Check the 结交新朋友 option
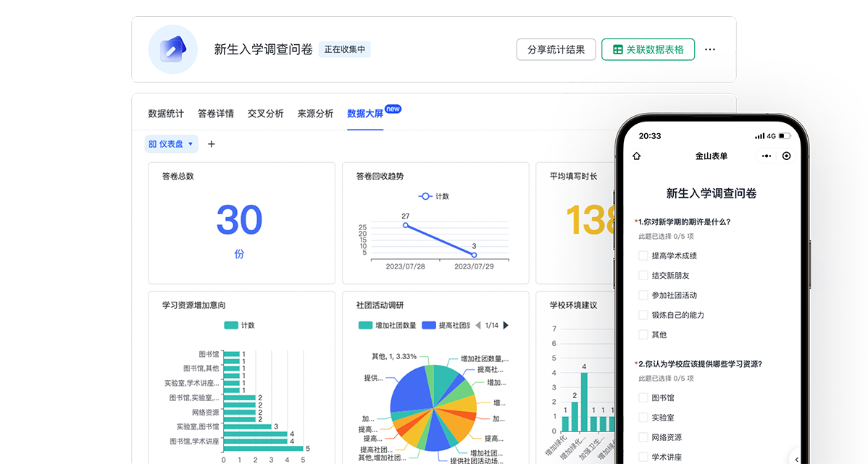 click(643, 275)
